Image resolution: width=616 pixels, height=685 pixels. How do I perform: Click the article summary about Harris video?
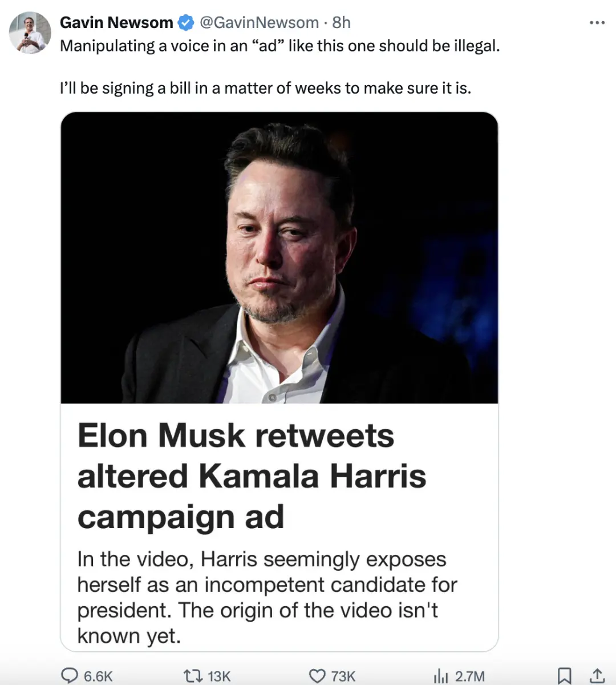coord(267,597)
